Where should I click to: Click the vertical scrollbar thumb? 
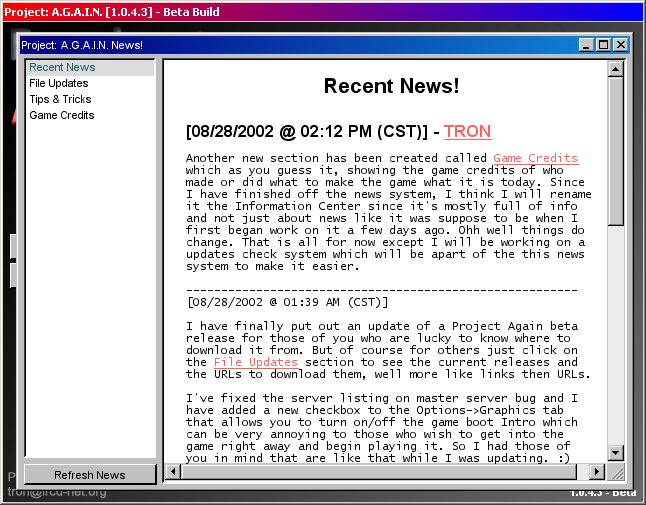(616, 151)
